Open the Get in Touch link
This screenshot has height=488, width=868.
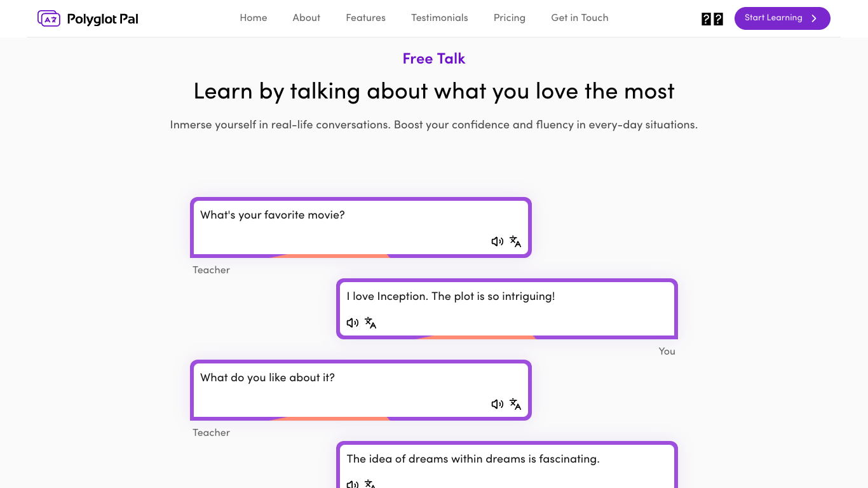[x=580, y=18]
